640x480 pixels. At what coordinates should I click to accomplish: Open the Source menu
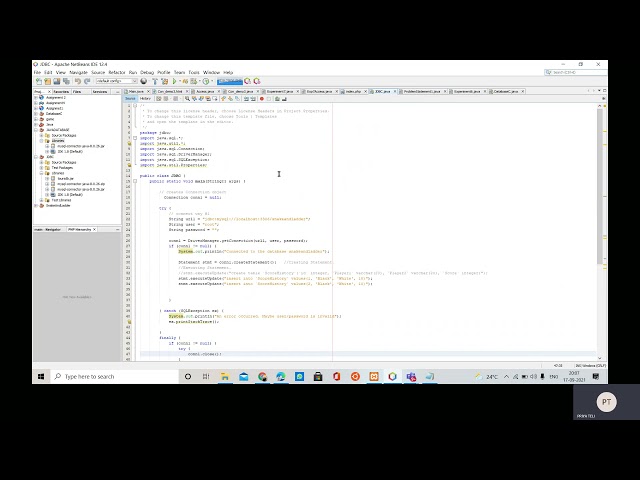[98, 72]
